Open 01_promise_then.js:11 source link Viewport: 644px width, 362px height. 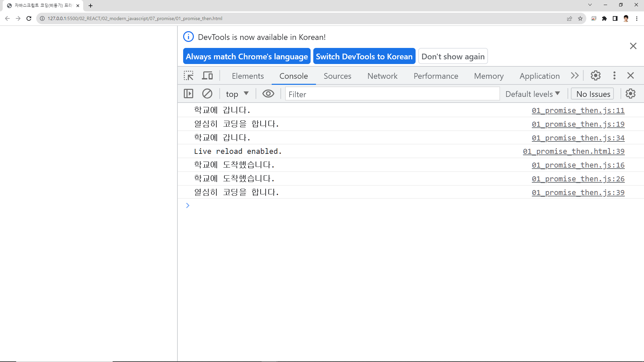tap(578, 110)
